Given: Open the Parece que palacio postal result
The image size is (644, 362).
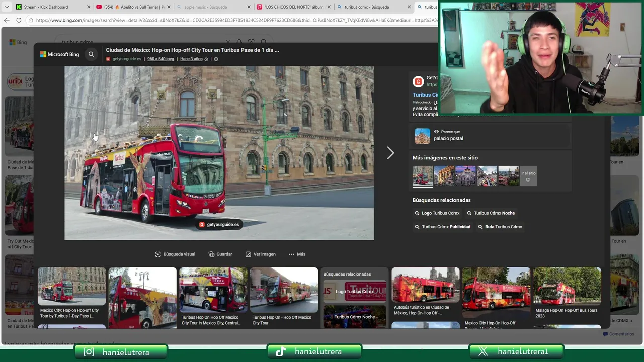Looking at the screenshot, I should [491, 136].
